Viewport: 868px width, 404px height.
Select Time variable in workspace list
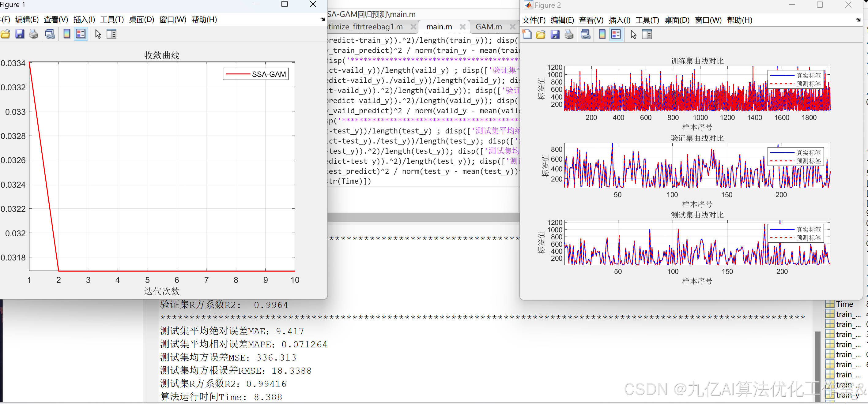(844, 304)
